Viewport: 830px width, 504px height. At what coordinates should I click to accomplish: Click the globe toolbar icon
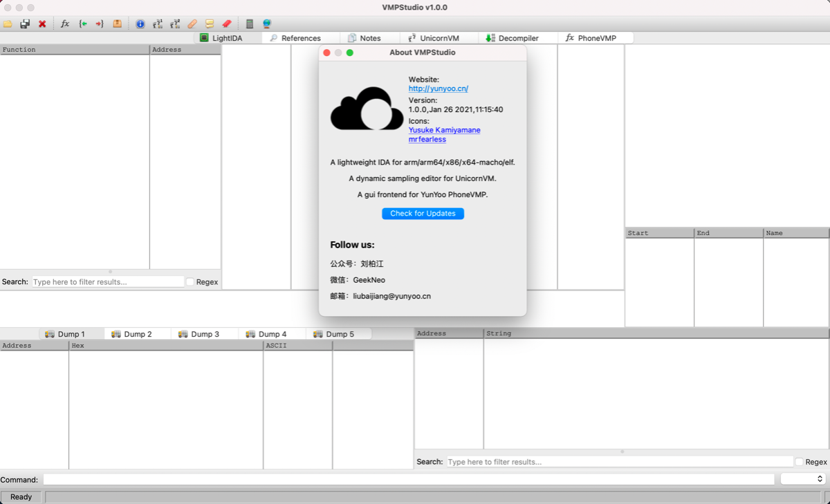(x=267, y=24)
